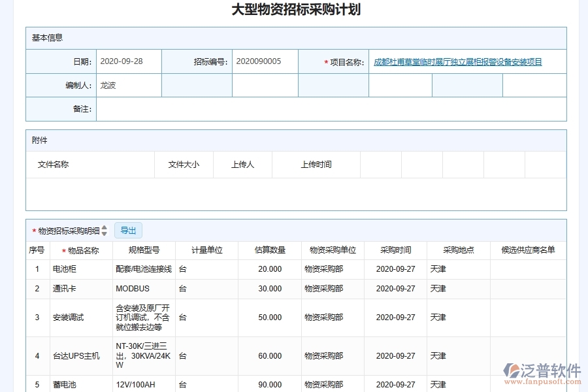588x392 pixels.
Task: Click the 候选供应商名单 column header
Action: tap(528, 250)
